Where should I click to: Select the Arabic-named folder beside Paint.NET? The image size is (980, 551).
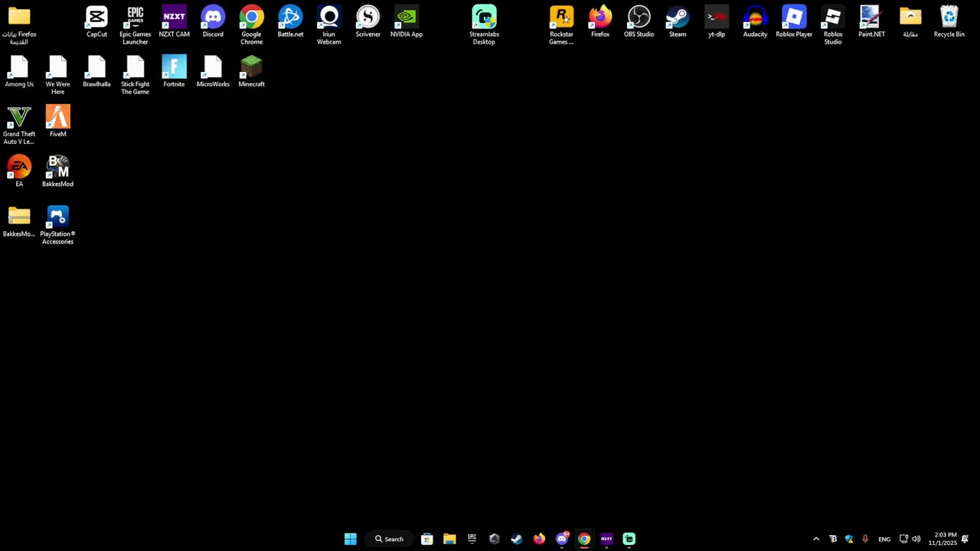click(x=910, y=21)
